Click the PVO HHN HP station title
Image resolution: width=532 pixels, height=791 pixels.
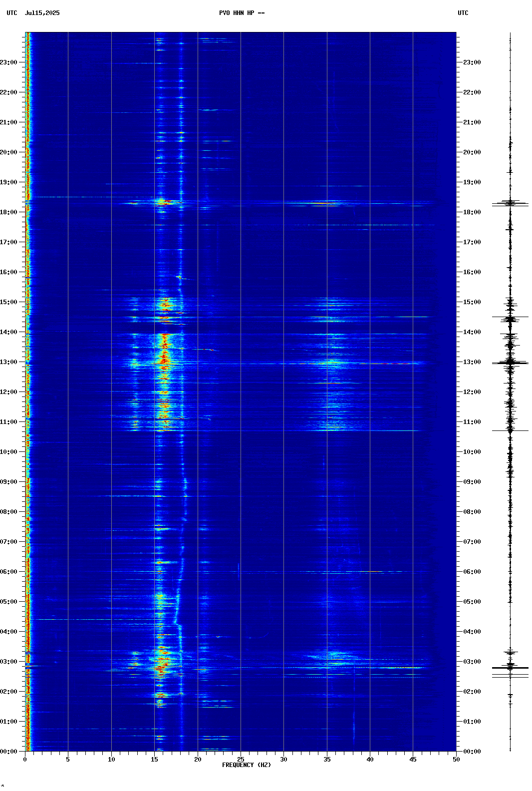coord(242,13)
